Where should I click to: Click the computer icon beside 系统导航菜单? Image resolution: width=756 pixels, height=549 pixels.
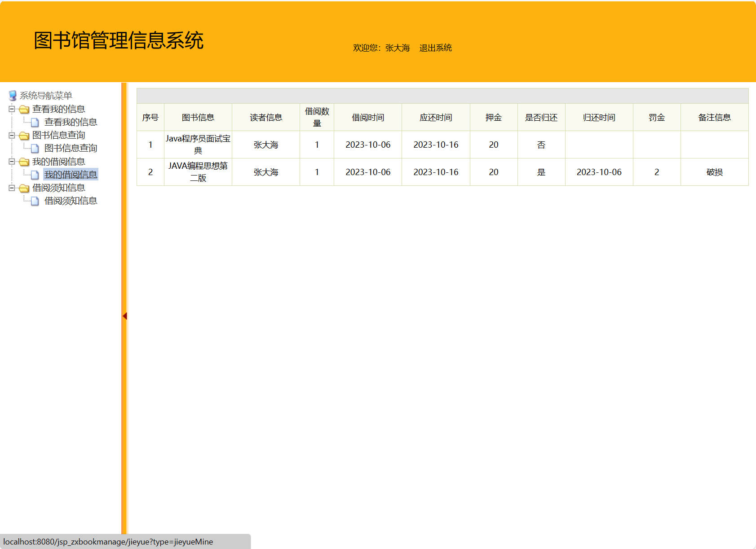click(x=12, y=95)
